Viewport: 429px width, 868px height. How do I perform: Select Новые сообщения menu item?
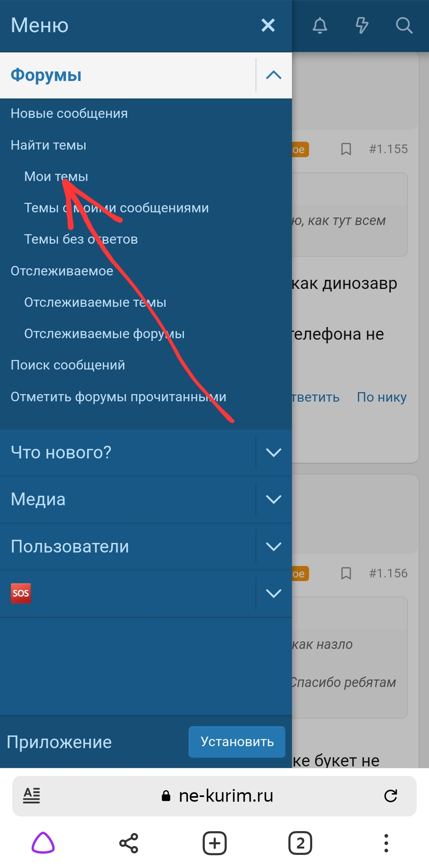point(69,114)
